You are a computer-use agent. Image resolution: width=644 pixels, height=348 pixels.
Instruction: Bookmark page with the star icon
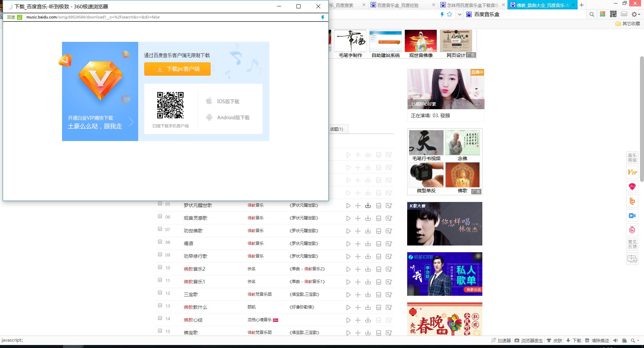(449, 14)
